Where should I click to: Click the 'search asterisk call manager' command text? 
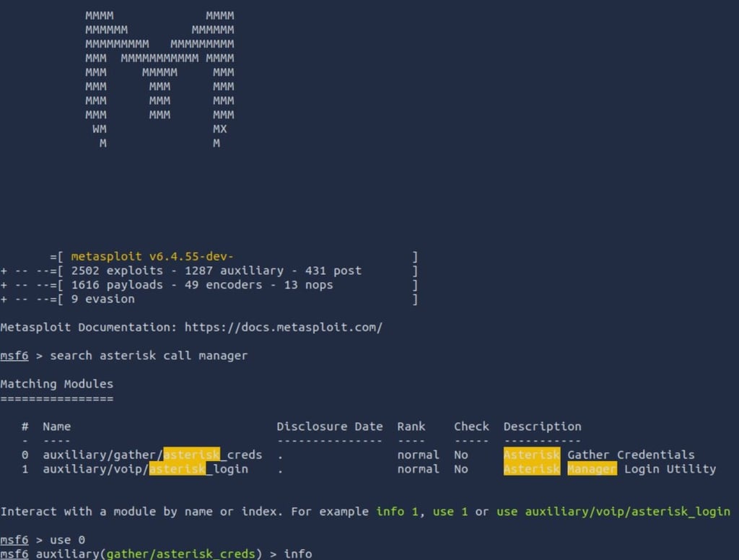point(149,356)
